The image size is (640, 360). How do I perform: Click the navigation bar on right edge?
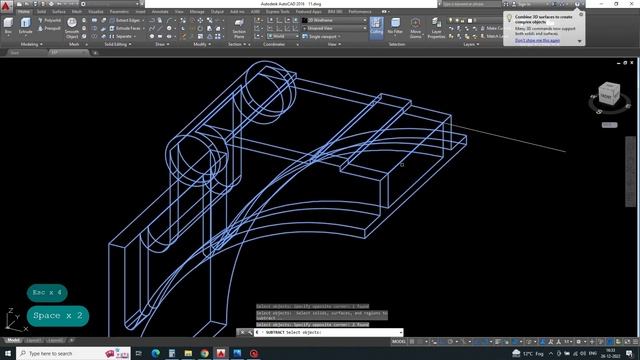[630, 171]
